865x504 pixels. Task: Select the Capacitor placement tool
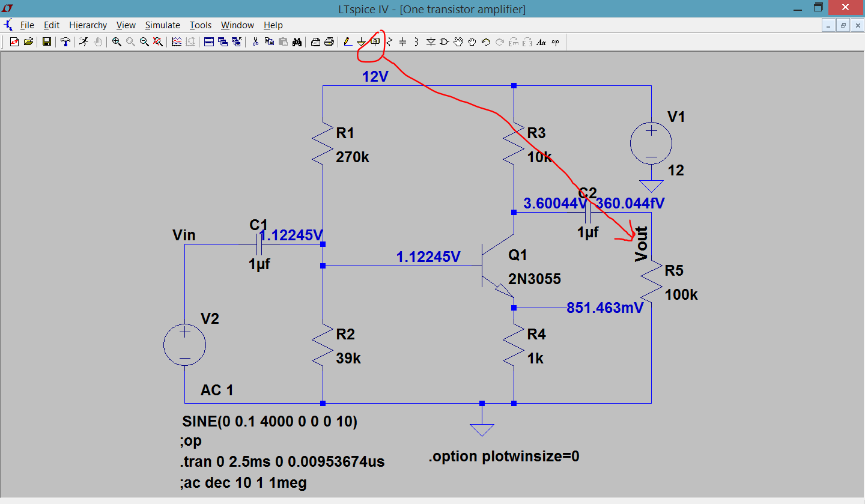point(402,42)
